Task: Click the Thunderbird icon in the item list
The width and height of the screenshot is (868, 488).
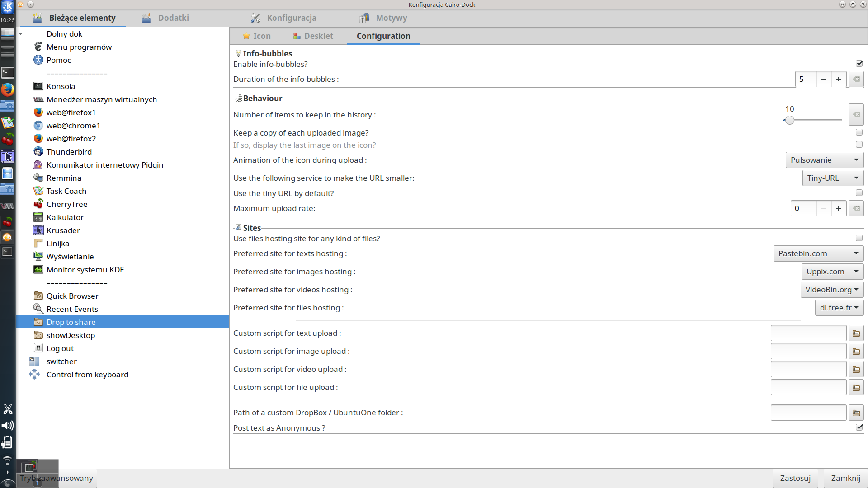Action: coord(38,151)
